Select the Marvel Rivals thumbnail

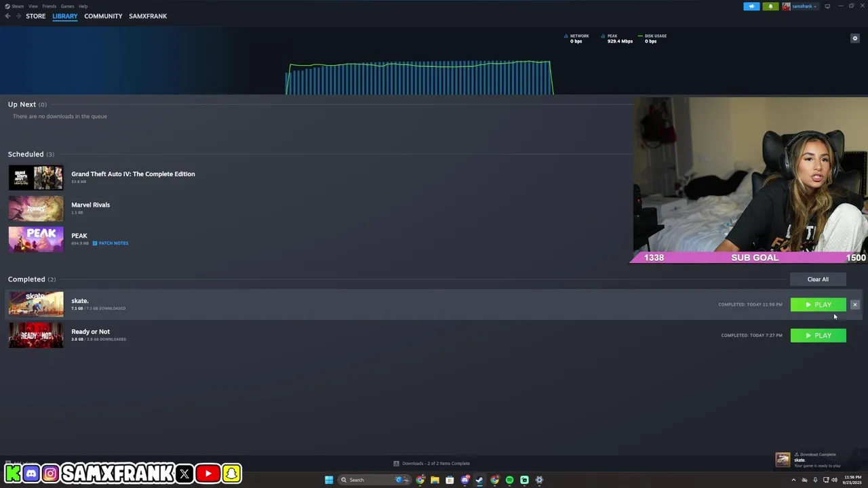tap(36, 209)
